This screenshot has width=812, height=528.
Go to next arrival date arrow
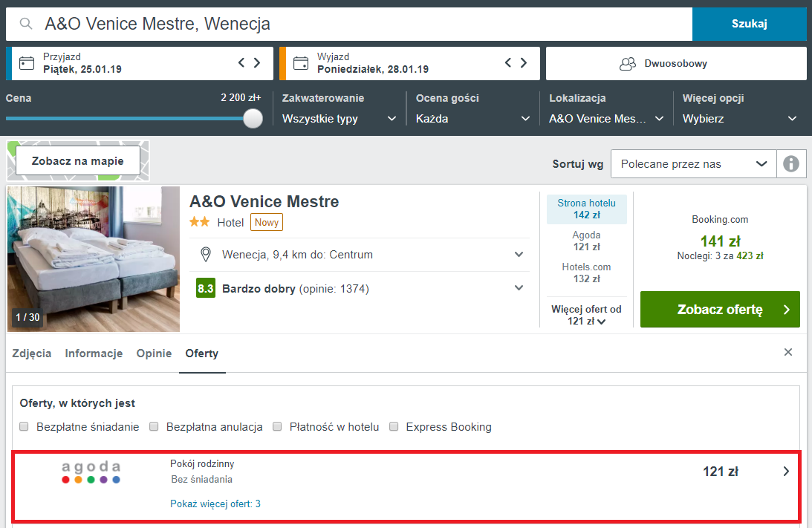(257, 63)
